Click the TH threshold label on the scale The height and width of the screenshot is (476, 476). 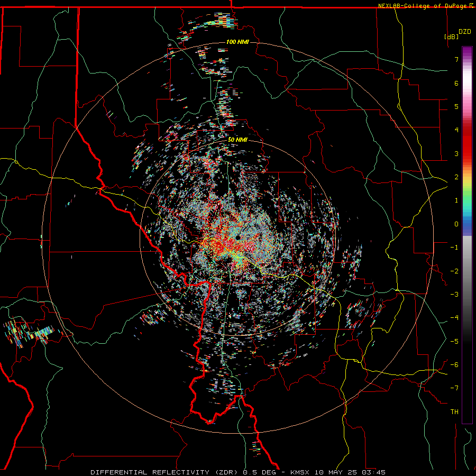(x=454, y=412)
